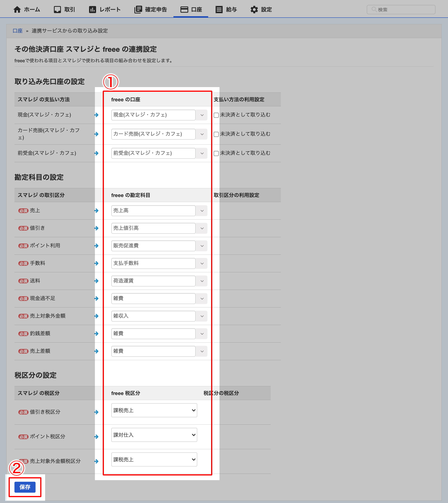Click the Home house icon
Screen dimensions: 448x503
[17, 10]
